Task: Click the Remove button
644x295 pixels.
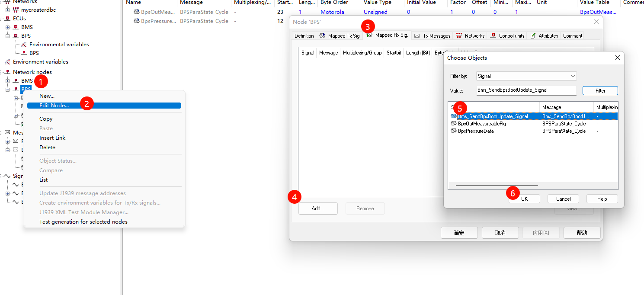Action: point(365,208)
